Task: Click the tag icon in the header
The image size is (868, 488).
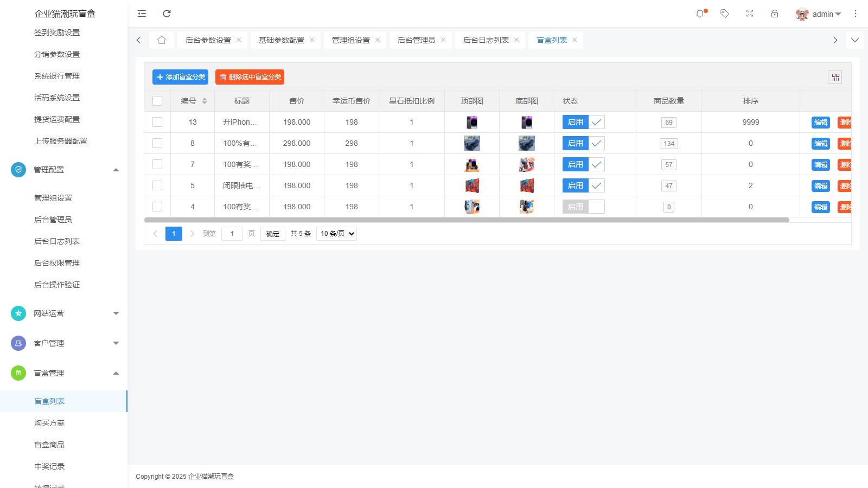Action: click(725, 14)
